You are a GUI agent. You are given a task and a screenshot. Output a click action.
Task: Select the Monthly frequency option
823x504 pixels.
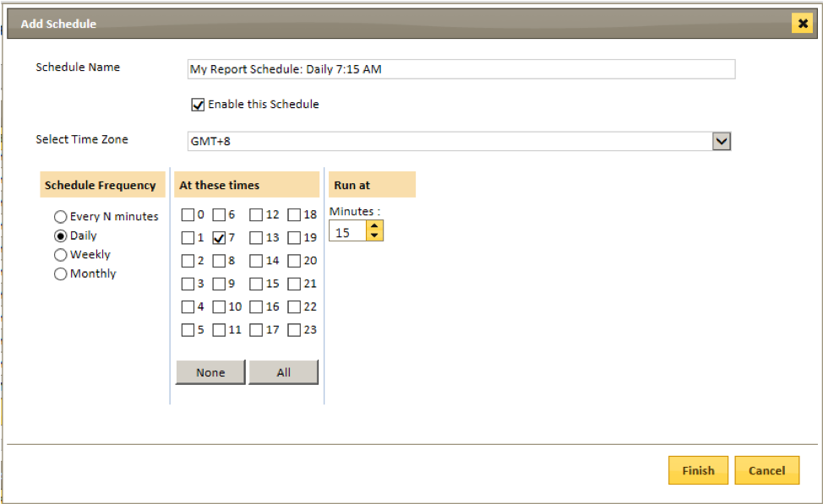tap(60, 274)
